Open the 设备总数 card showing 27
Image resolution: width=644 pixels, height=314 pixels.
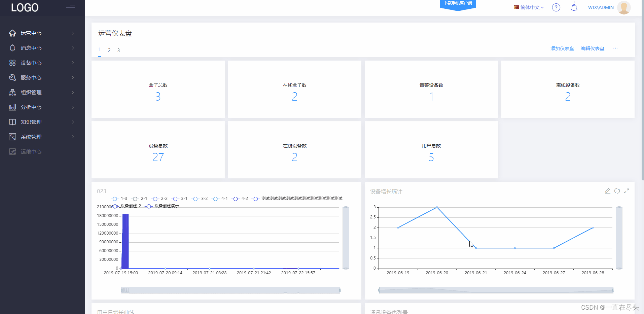point(158,150)
